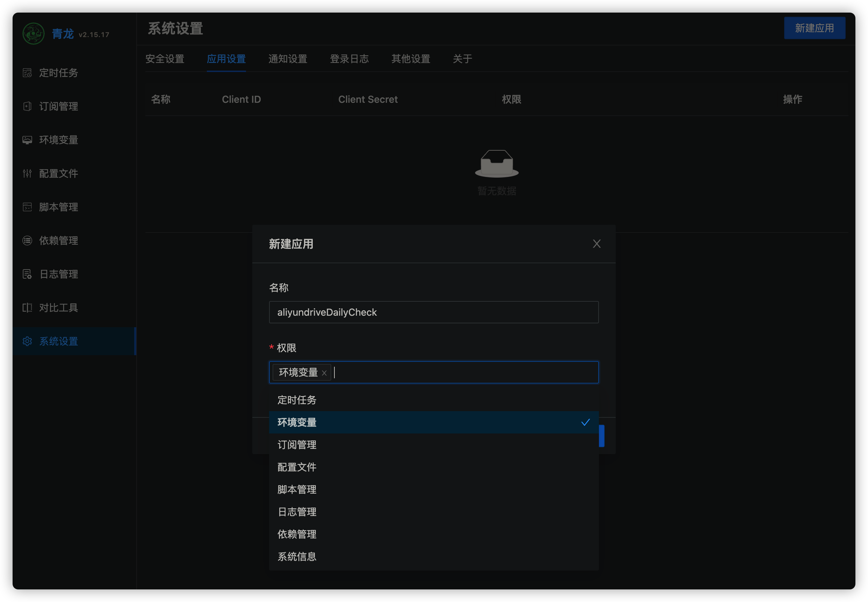Click the Qinglong dragon logo icon
The image size is (868, 602).
(x=33, y=34)
